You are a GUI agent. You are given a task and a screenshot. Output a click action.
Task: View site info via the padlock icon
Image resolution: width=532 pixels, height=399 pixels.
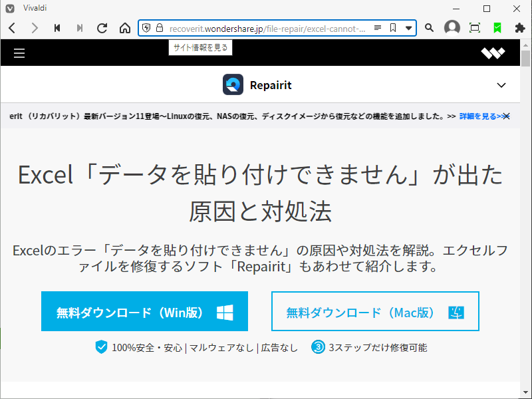tap(160, 28)
